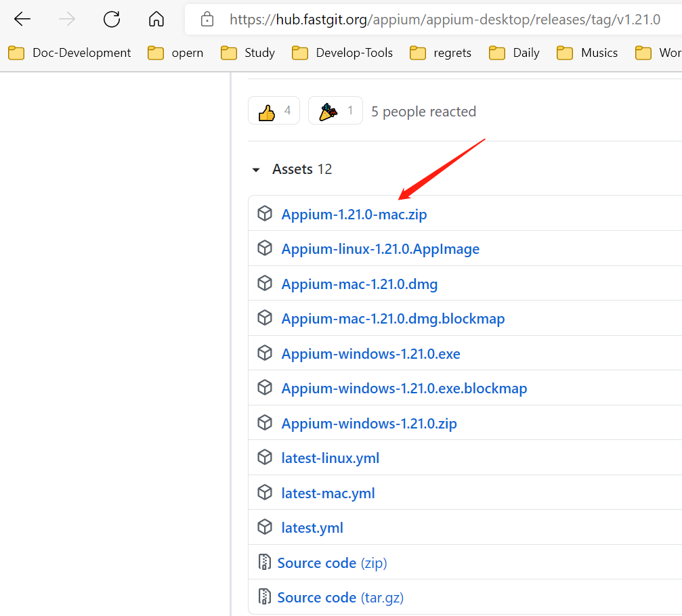Open the Develop-Tools bookmark folder
The width and height of the screenshot is (682, 616).
tap(342, 53)
